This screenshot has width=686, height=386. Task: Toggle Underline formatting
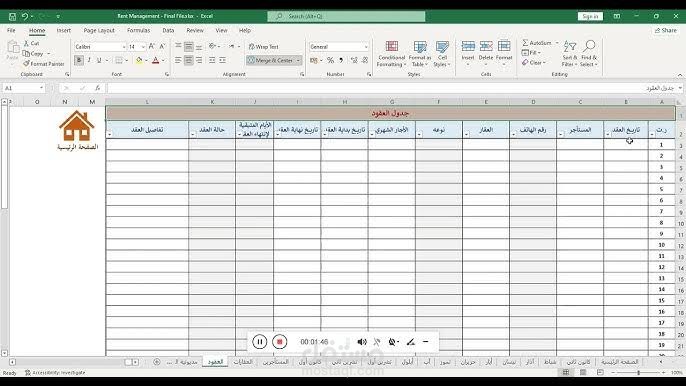tap(99, 60)
